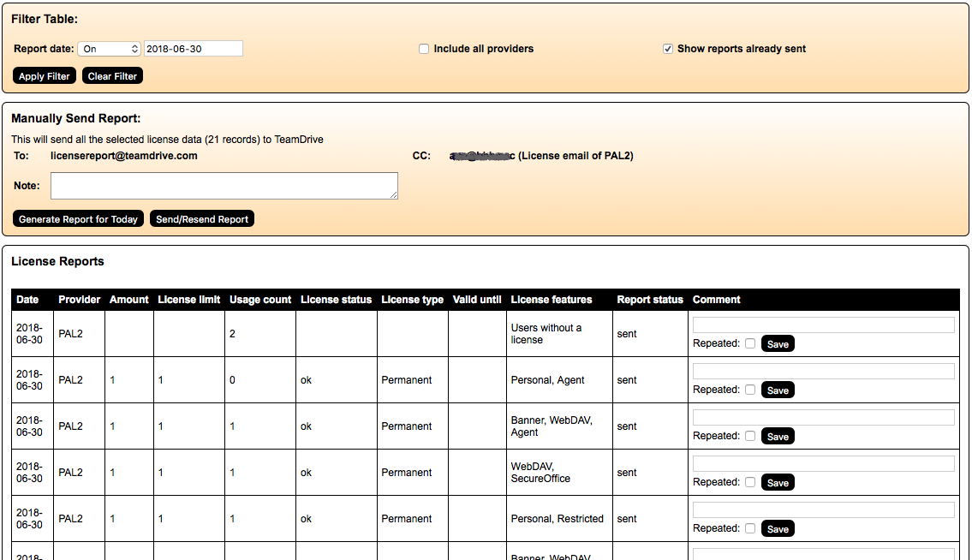The height and width of the screenshot is (560, 972).
Task: Save the comment on the first license row
Action: point(777,343)
